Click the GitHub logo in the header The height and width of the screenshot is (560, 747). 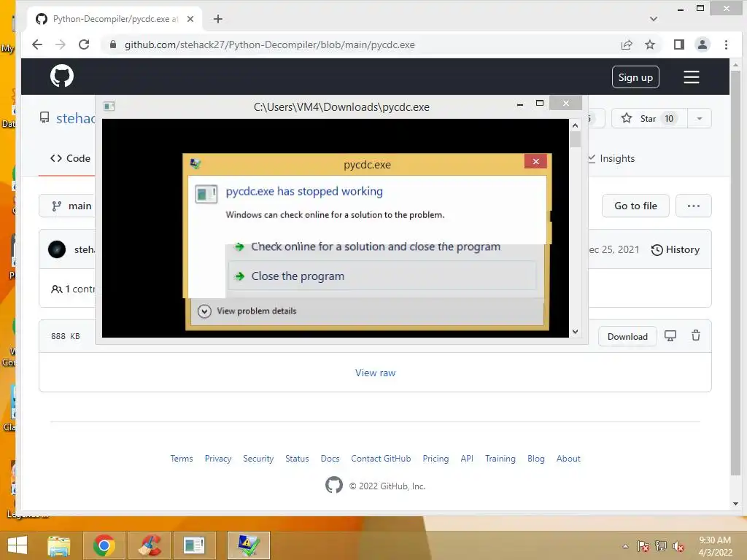pyautogui.click(x=62, y=76)
